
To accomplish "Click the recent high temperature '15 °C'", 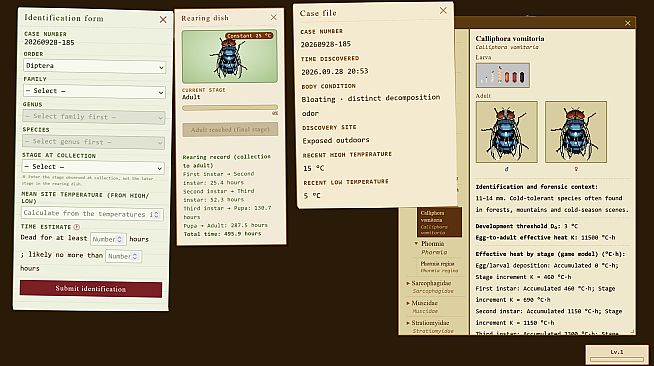I will (x=314, y=168).
